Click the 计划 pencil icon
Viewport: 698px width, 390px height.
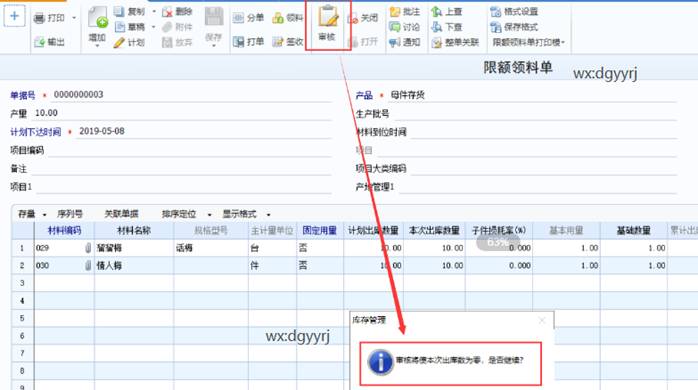point(119,42)
